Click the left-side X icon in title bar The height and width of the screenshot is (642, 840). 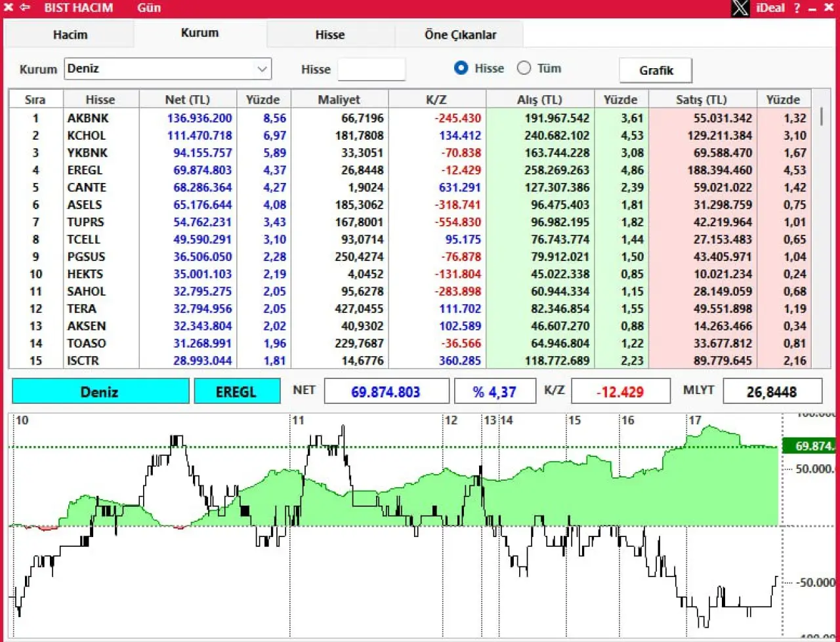[x=9, y=8]
